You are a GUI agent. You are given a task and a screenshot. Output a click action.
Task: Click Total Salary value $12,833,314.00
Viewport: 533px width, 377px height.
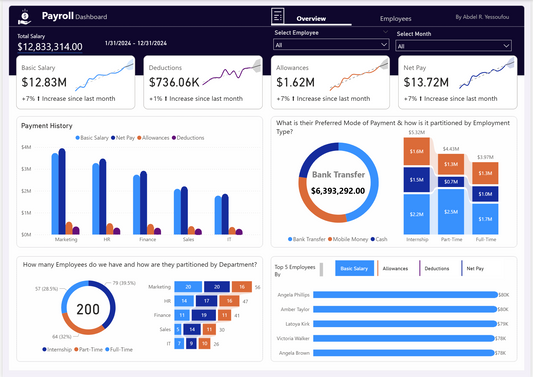point(50,47)
